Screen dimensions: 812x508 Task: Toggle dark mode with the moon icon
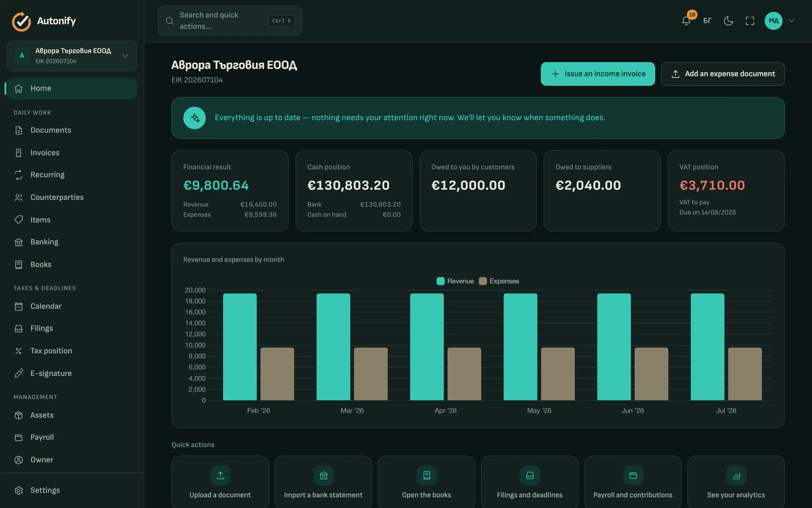[728, 21]
